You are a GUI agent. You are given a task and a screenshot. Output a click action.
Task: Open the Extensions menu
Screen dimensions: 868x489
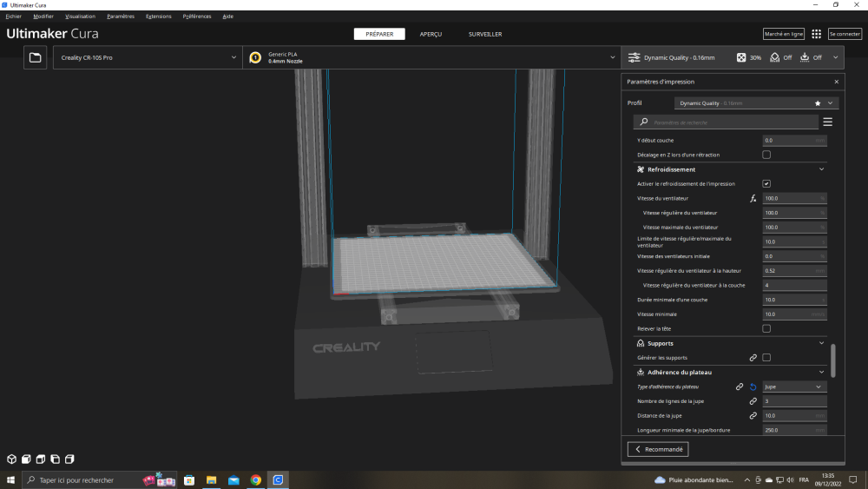point(158,17)
